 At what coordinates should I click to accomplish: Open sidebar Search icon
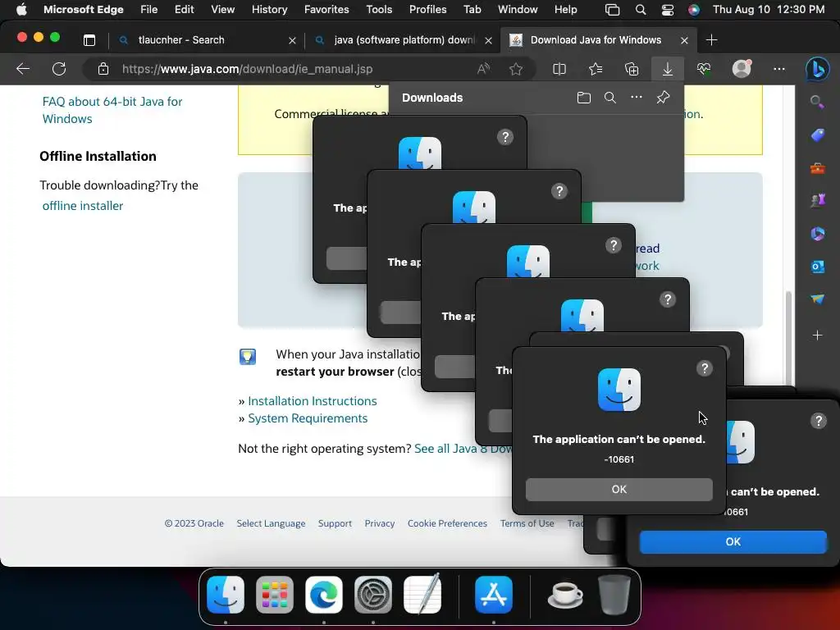point(818,102)
